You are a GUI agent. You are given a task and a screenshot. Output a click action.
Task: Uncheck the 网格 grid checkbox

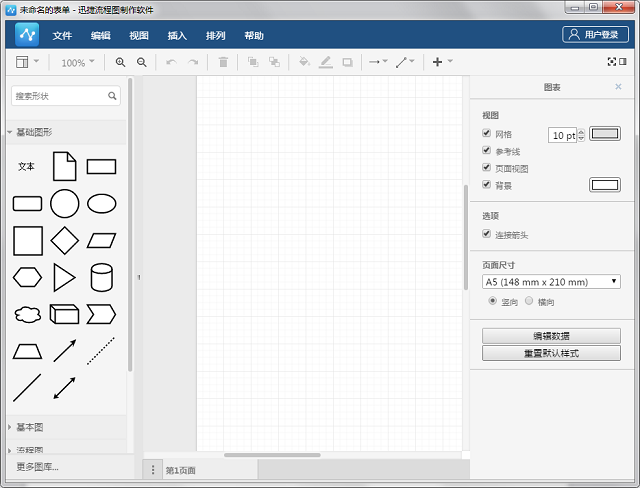(x=486, y=133)
